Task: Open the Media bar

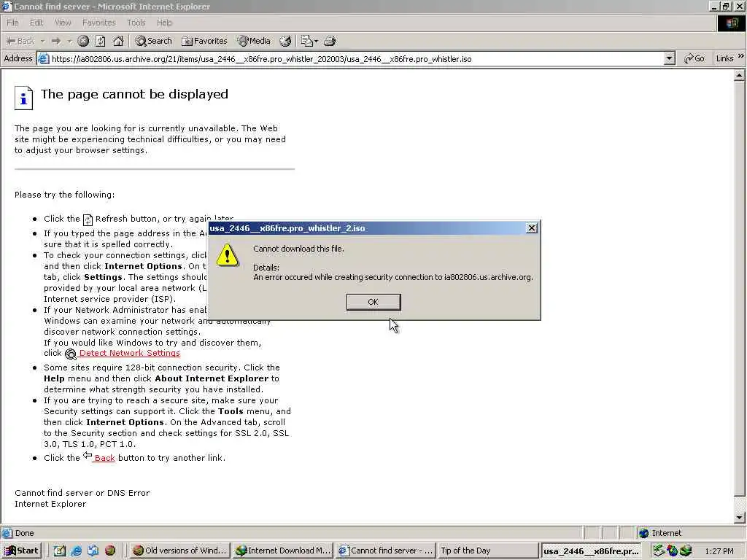Action: pos(254,41)
